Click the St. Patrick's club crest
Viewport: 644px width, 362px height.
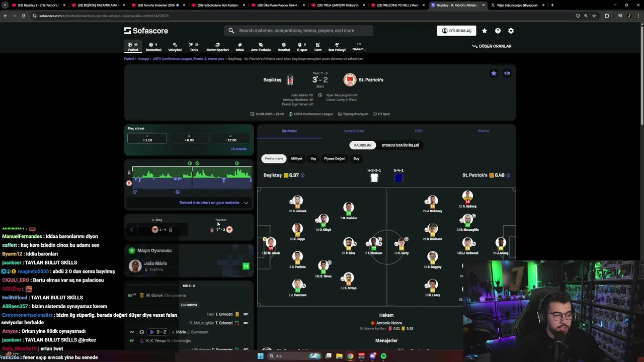coord(350,80)
